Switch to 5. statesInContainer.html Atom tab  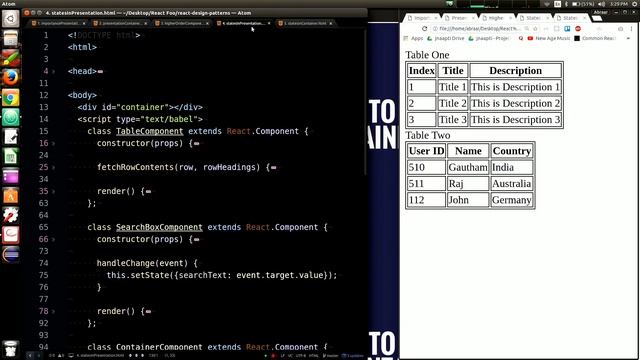click(305, 23)
